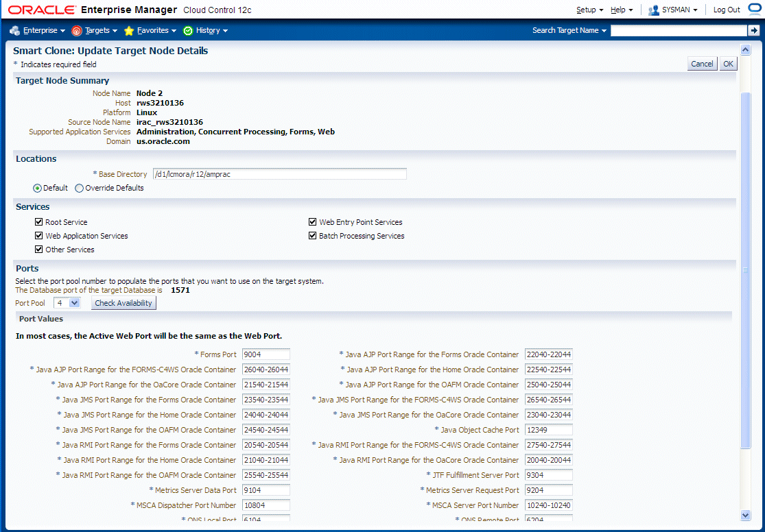Image resolution: width=765 pixels, height=532 pixels.
Task: Click the target name search field
Action: tap(679, 30)
